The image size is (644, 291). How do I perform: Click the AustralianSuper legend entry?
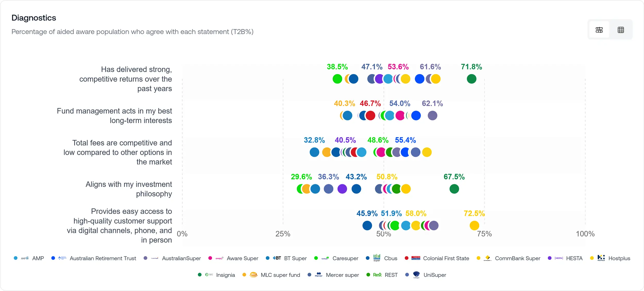click(x=181, y=258)
